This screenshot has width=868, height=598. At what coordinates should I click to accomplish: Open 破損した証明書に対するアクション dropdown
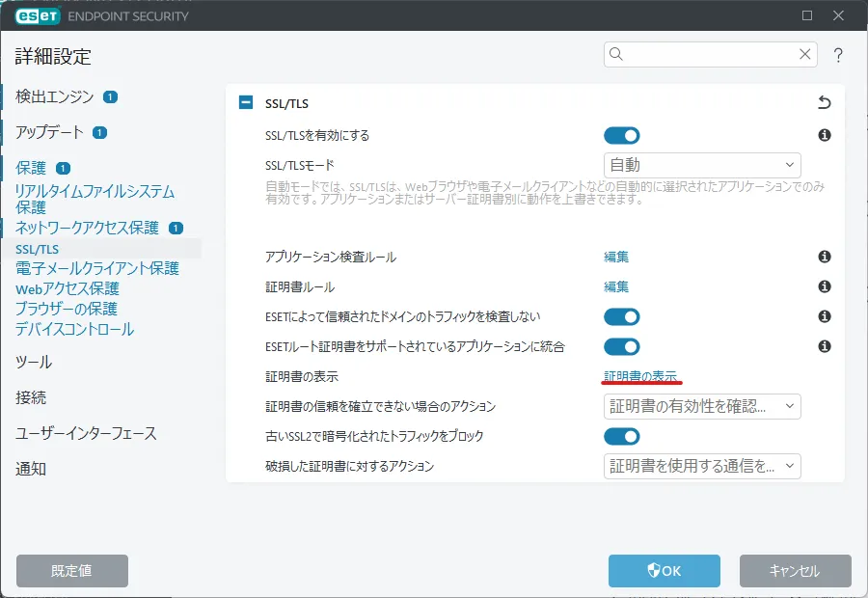click(x=702, y=467)
